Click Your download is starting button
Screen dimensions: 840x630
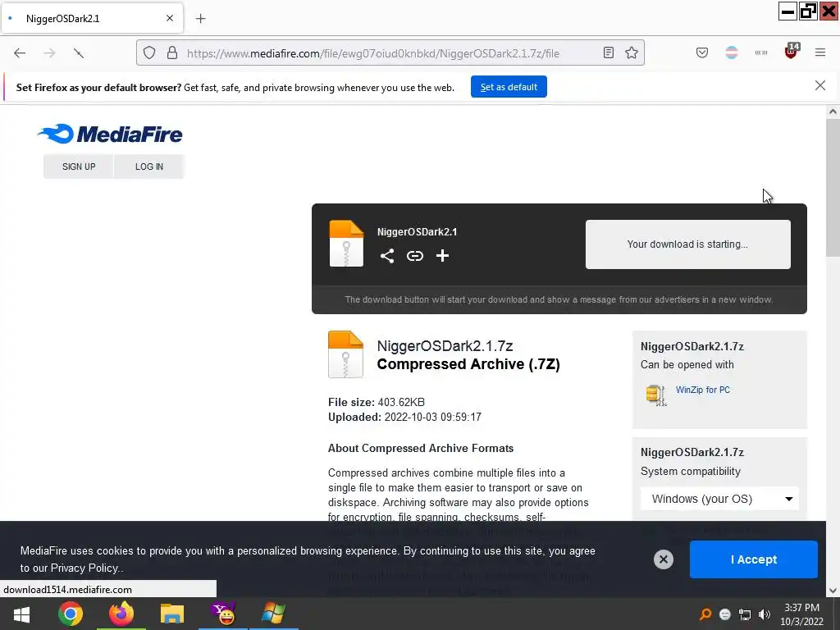[688, 244]
